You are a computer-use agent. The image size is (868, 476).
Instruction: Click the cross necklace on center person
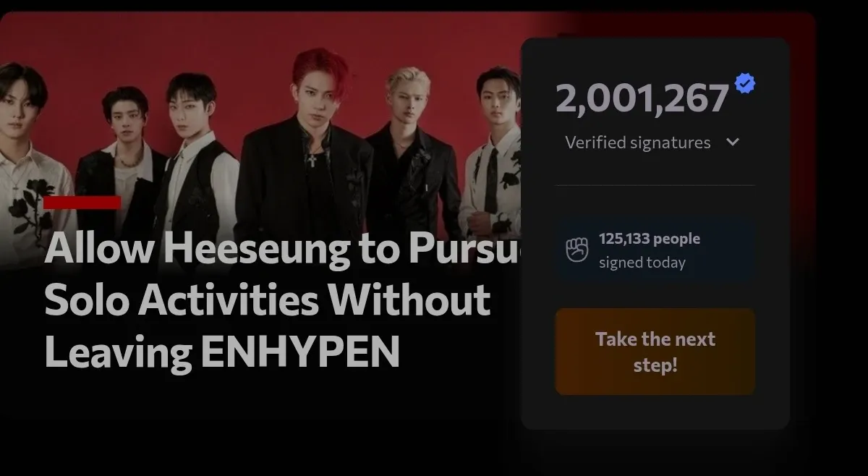pos(312,159)
